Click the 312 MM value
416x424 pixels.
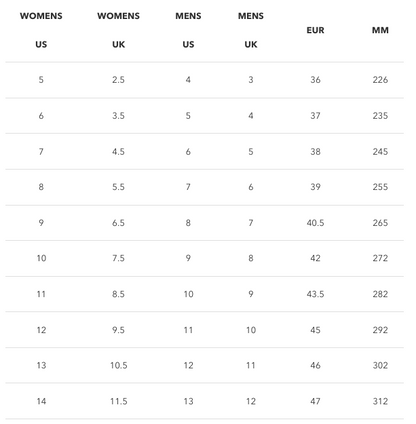[380, 401]
